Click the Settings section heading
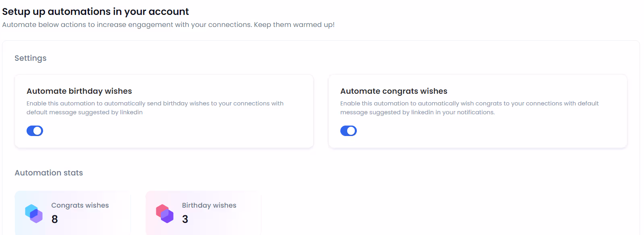 click(x=30, y=58)
